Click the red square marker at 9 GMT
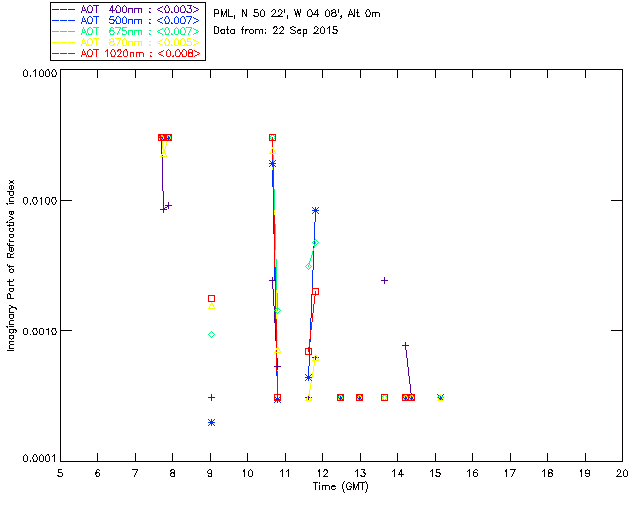This screenshot has height=512, width=640. click(x=211, y=298)
